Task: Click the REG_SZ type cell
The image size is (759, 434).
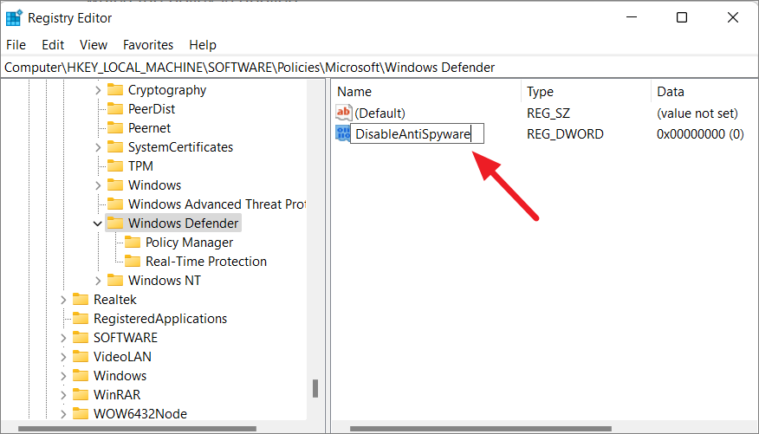Action: click(548, 113)
